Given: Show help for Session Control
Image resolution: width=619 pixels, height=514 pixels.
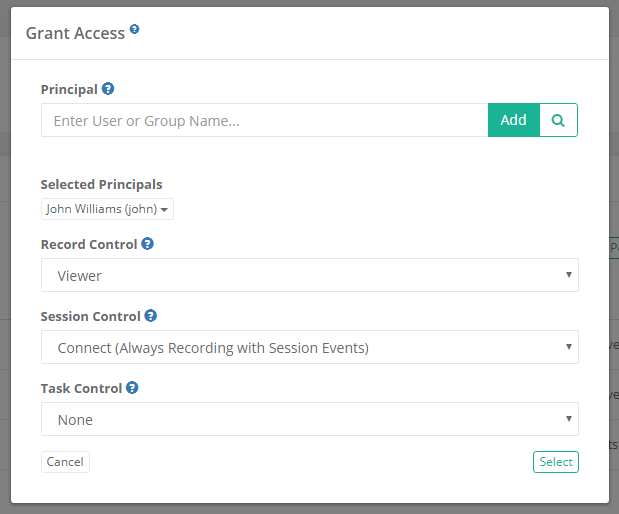Looking at the screenshot, I should [x=151, y=315].
